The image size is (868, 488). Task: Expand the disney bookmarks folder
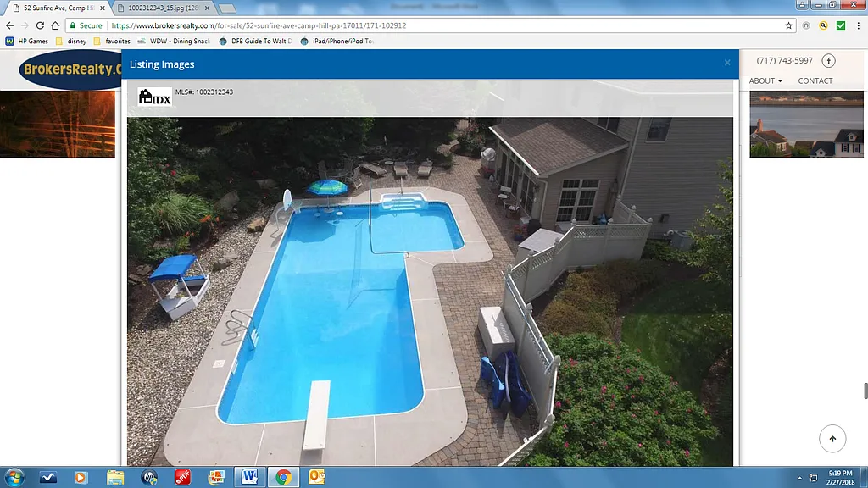tap(75, 40)
